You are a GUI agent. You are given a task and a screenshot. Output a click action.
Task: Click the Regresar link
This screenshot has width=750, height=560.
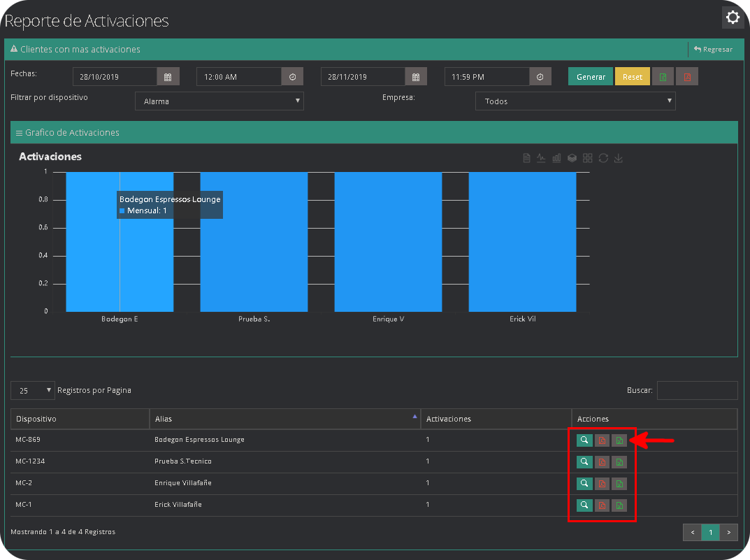[713, 50]
